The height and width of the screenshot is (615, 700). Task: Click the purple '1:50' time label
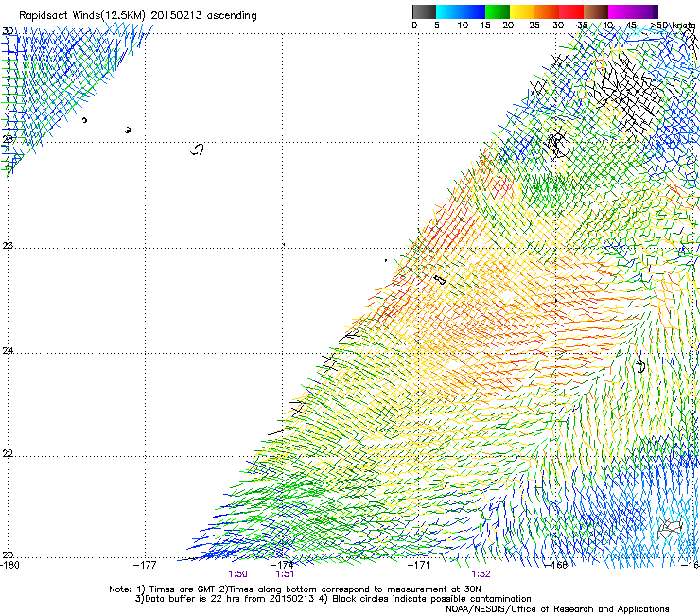(x=238, y=574)
